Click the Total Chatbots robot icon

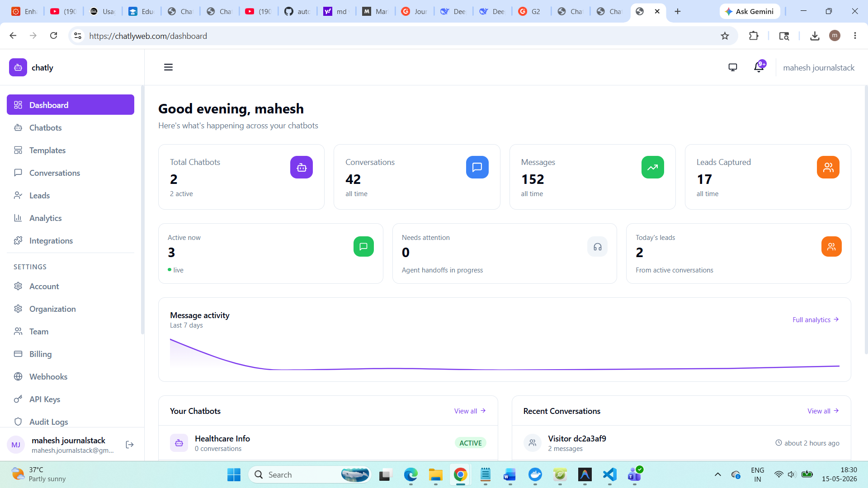point(302,167)
